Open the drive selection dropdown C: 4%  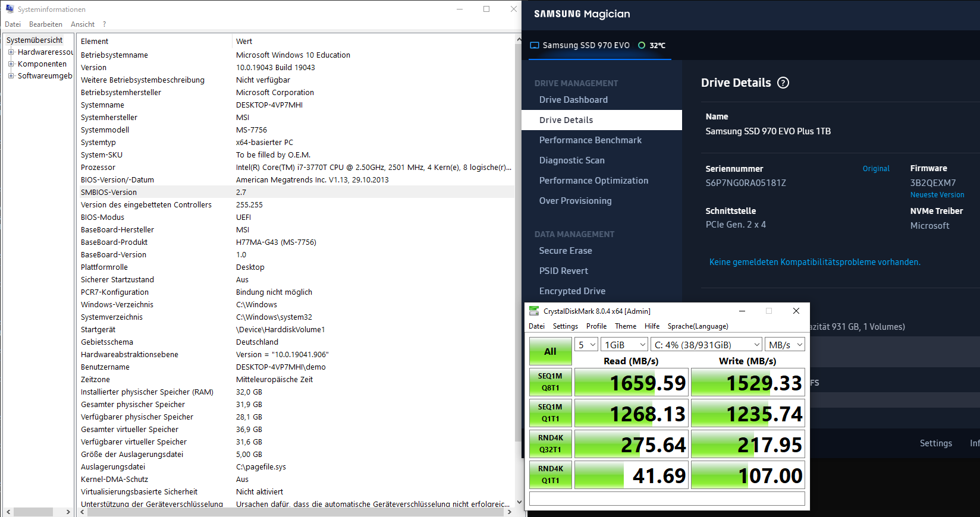pos(706,345)
